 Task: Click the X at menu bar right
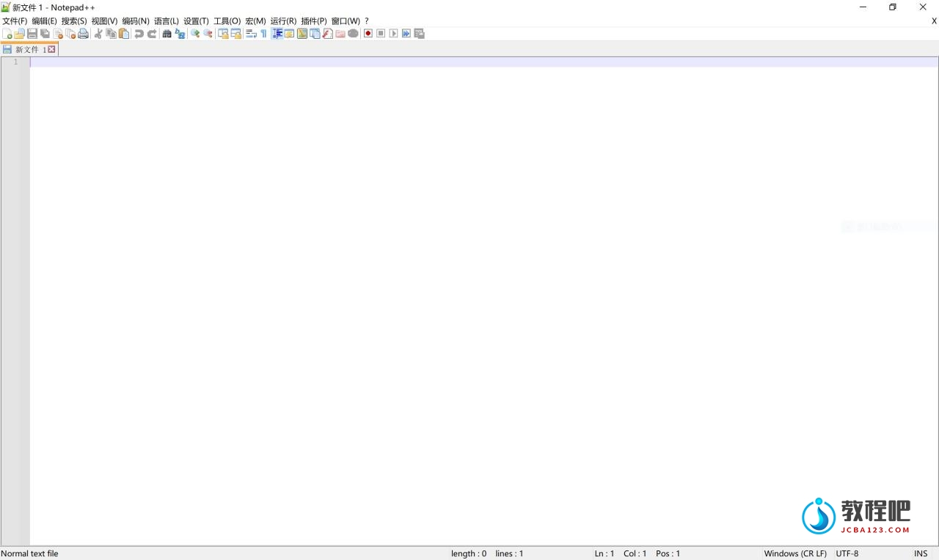pyautogui.click(x=934, y=21)
